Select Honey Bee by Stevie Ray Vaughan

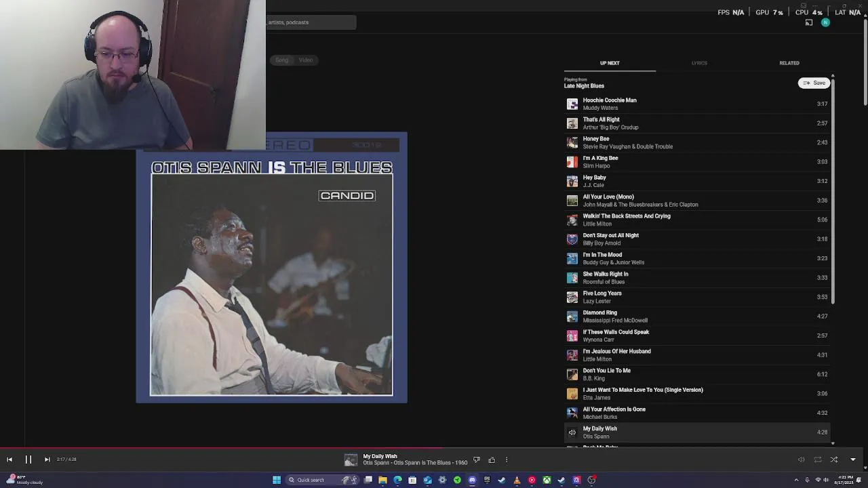coord(696,142)
